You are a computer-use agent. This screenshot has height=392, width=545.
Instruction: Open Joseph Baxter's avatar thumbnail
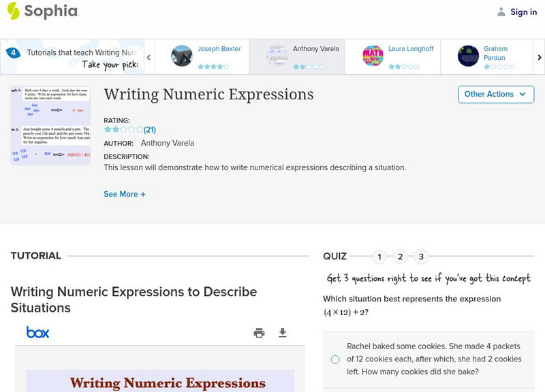click(x=181, y=56)
